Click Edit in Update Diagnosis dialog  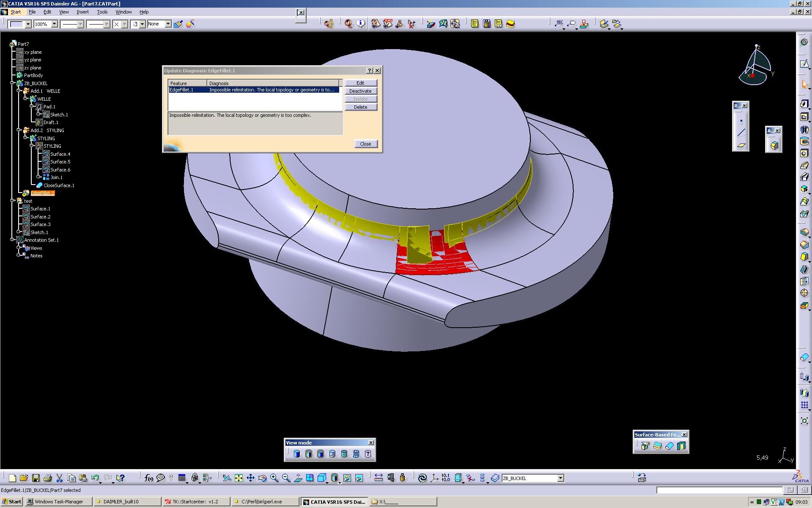[360, 83]
